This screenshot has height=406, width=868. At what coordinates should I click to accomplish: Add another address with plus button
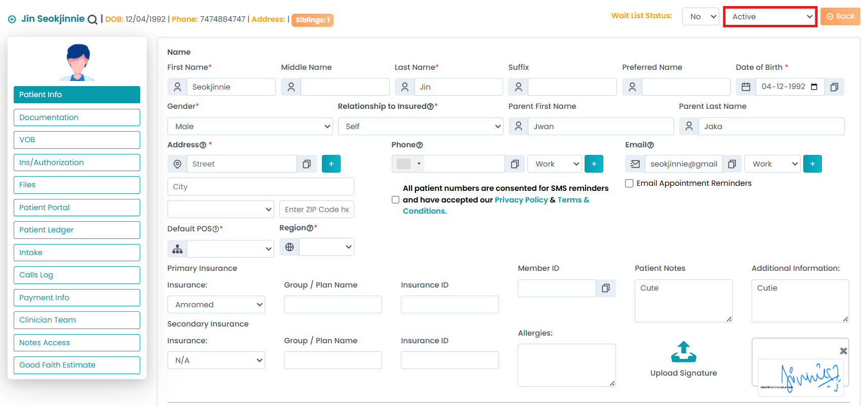coord(331,164)
